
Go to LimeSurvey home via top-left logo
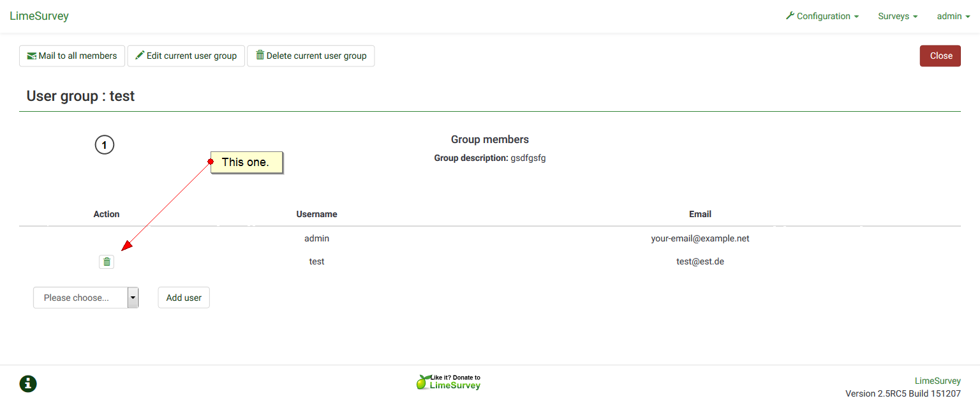tap(39, 16)
